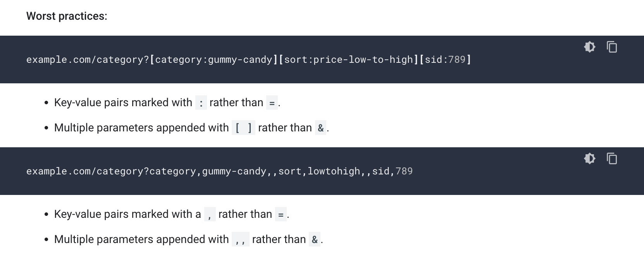Copy the bracketed-parameter URL code sample
Screen dimensions: 644x262
[612, 47]
